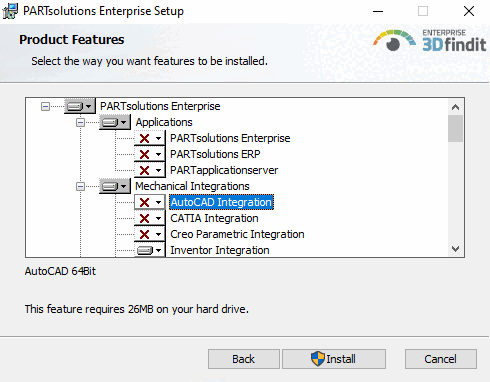Open dropdown for Creo Parametric Integration feature
This screenshot has height=382, width=490.
(x=158, y=234)
